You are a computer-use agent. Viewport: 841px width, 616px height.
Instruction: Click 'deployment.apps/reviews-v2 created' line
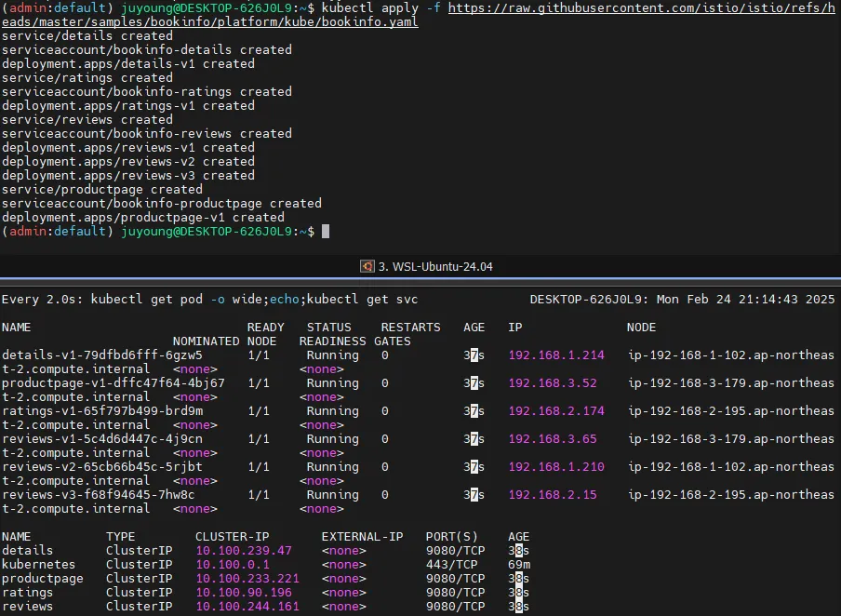point(128,162)
